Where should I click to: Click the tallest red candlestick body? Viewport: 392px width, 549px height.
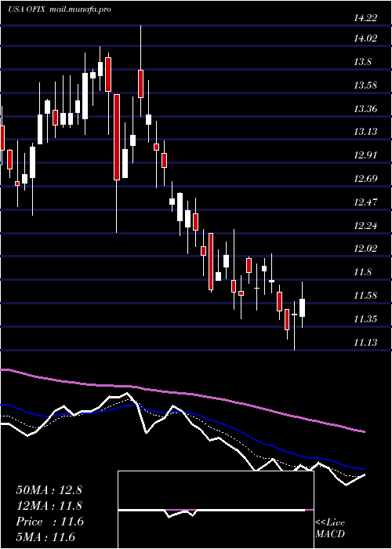(117, 137)
